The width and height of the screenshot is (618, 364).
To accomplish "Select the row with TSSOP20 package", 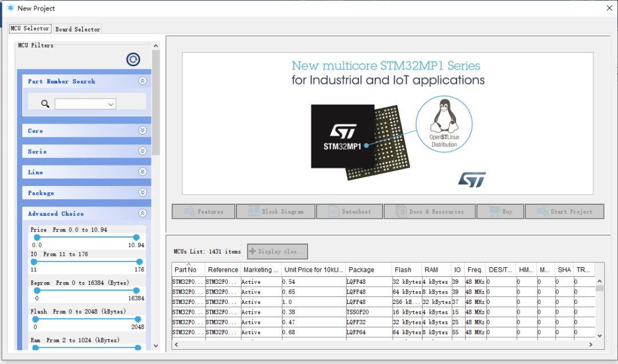I will [383, 312].
